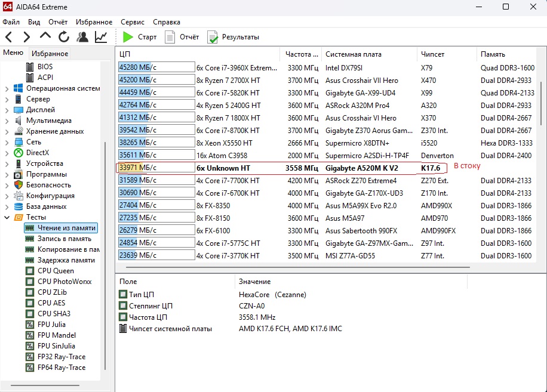This screenshot has width=547, height=392.
Task: Click the results list horizontal scrollbar
Action: point(298,267)
